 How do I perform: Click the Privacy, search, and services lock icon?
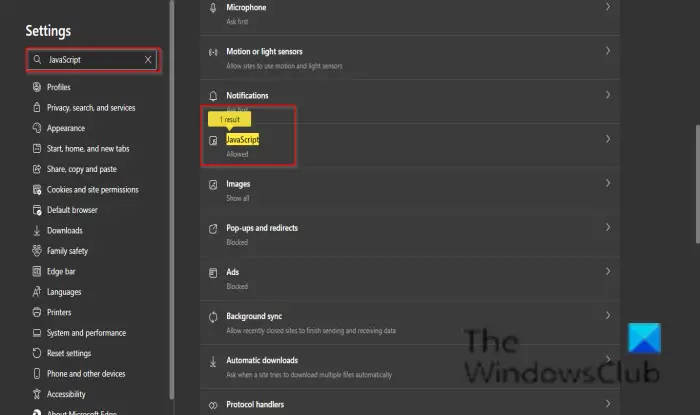(x=37, y=108)
